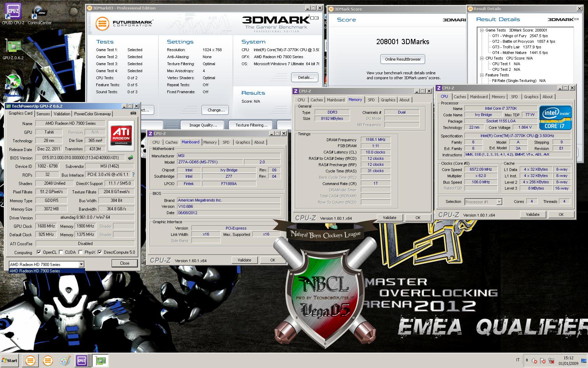
Task: Open MSI ControlCenter desktop shortcut
Action: [39, 14]
